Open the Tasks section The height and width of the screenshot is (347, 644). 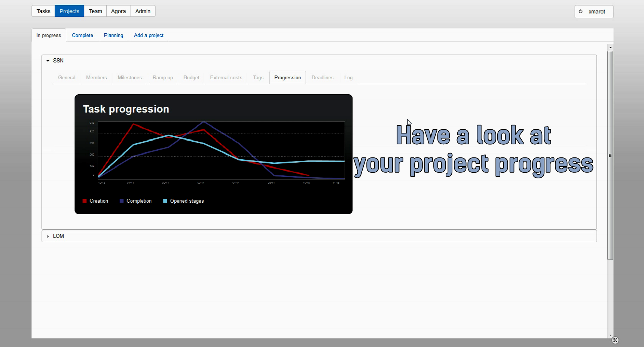point(43,11)
